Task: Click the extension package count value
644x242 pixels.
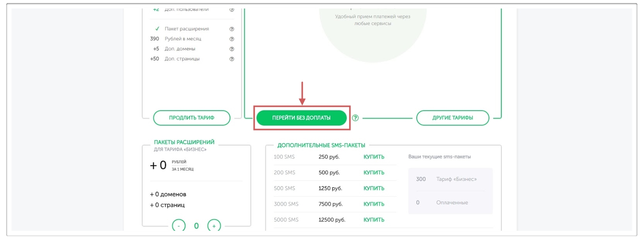Action: [x=197, y=226]
